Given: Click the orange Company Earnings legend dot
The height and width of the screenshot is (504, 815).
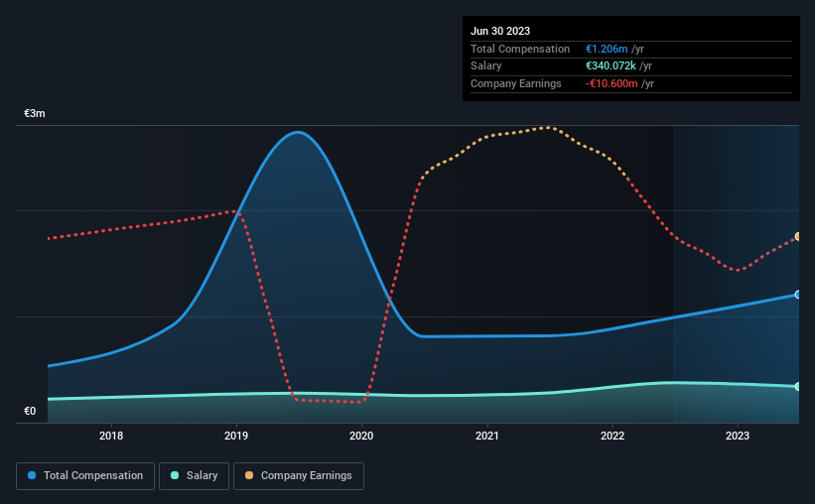Looking at the screenshot, I should pyautogui.click(x=249, y=475).
